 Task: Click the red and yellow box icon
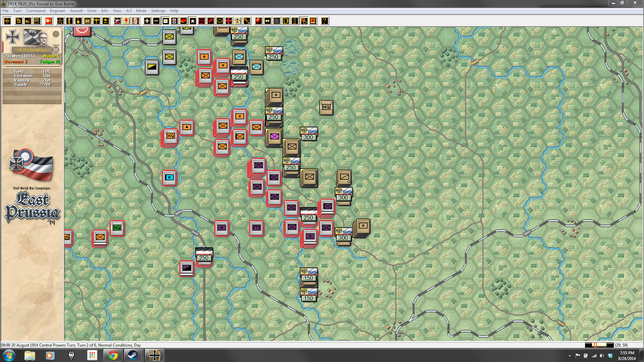(x=313, y=21)
